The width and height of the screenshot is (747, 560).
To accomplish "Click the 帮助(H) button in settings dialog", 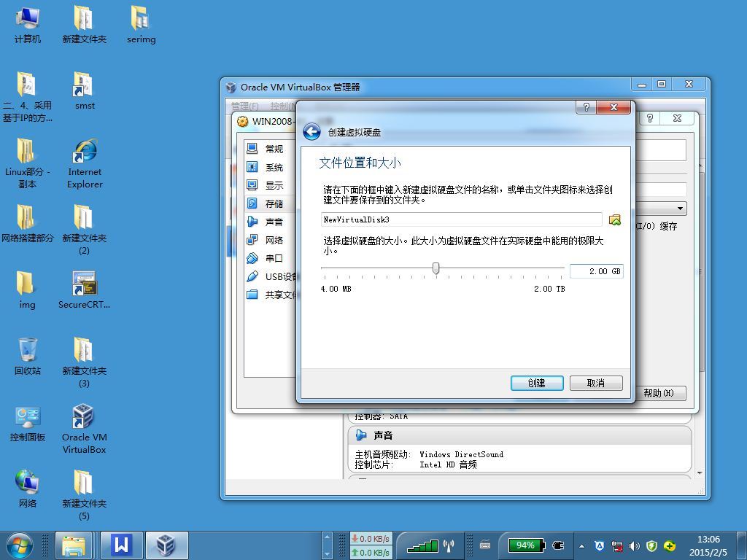I will coord(660,393).
